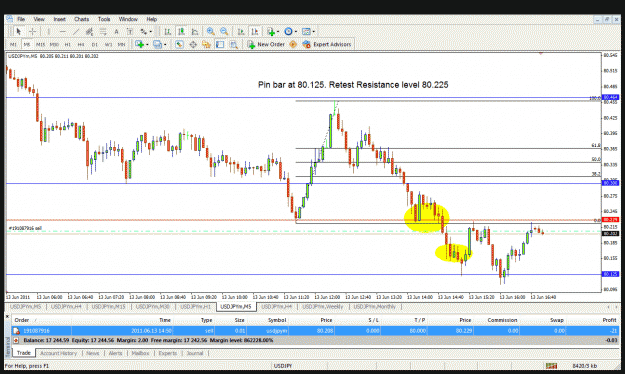Open the MetaEditor icon
625x374 pixels.
pyautogui.click(x=293, y=44)
